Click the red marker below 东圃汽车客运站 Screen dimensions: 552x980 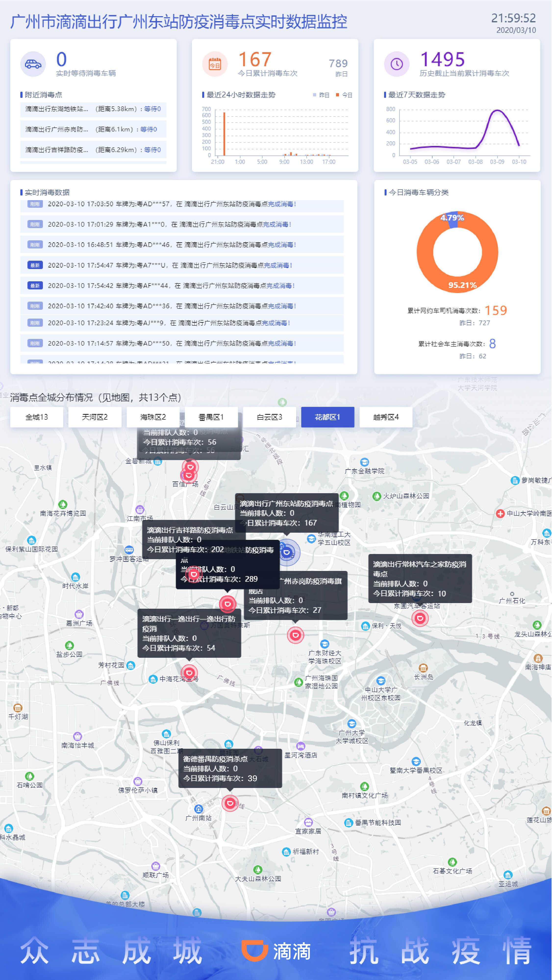point(420,618)
